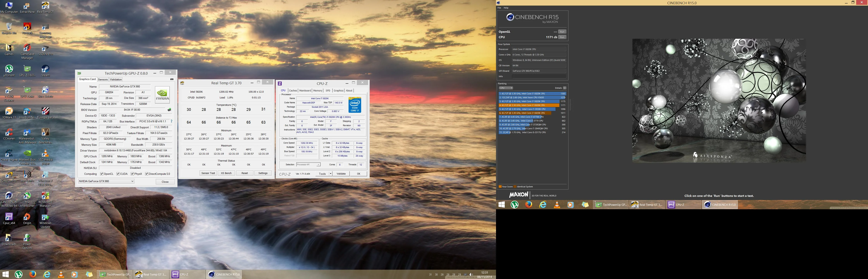Click the Bus Interface question mark in GPU-Z
The height and width of the screenshot is (279, 868).
[x=171, y=121]
